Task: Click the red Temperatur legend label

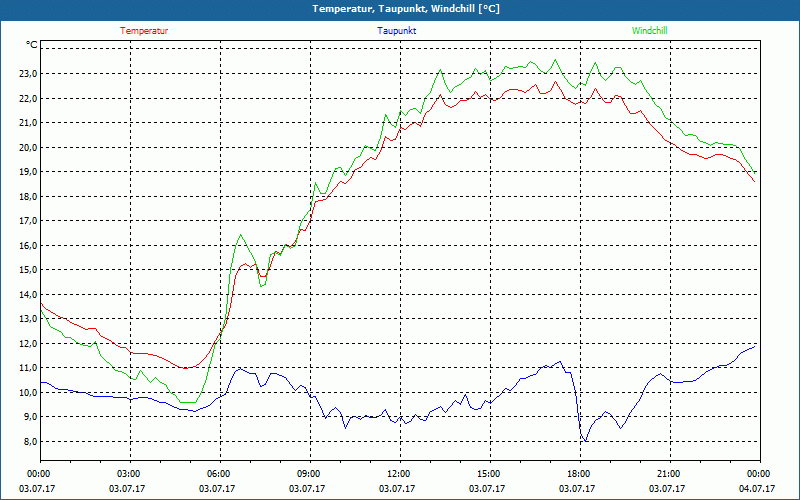Action: (x=144, y=31)
